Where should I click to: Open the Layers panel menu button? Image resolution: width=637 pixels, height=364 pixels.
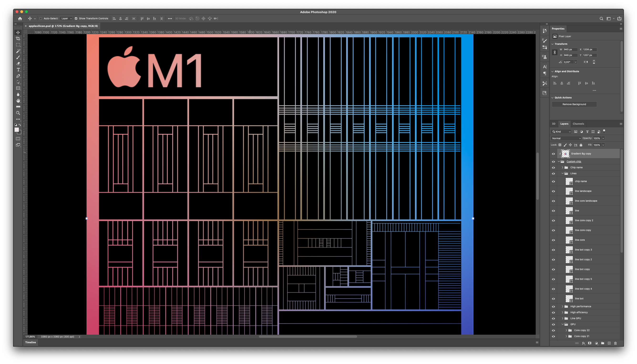[x=621, y=124]
